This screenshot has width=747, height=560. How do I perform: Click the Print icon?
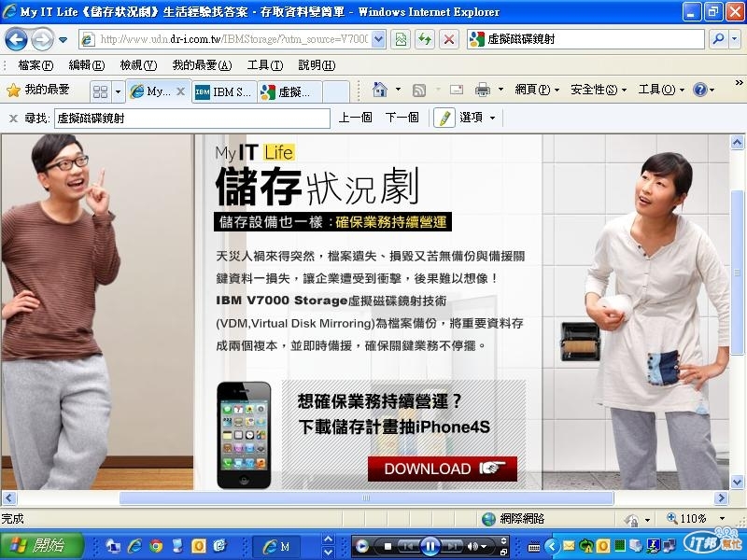point(483,90)
